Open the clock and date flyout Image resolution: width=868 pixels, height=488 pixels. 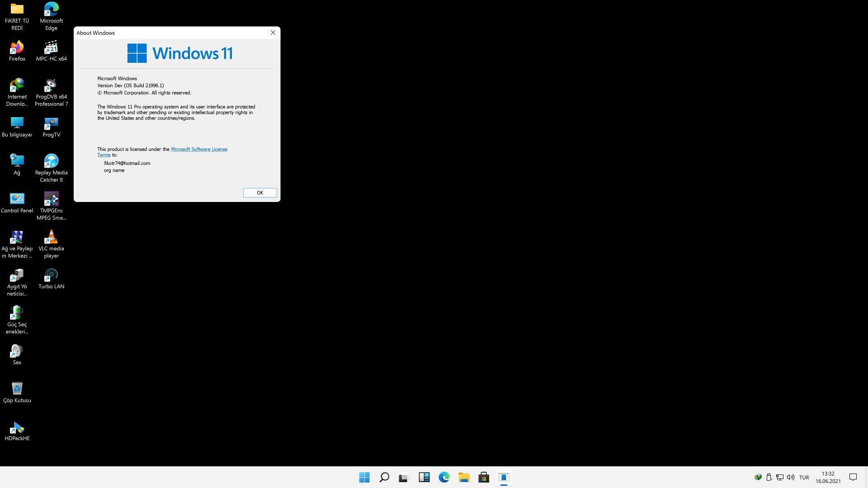point(828,477)
